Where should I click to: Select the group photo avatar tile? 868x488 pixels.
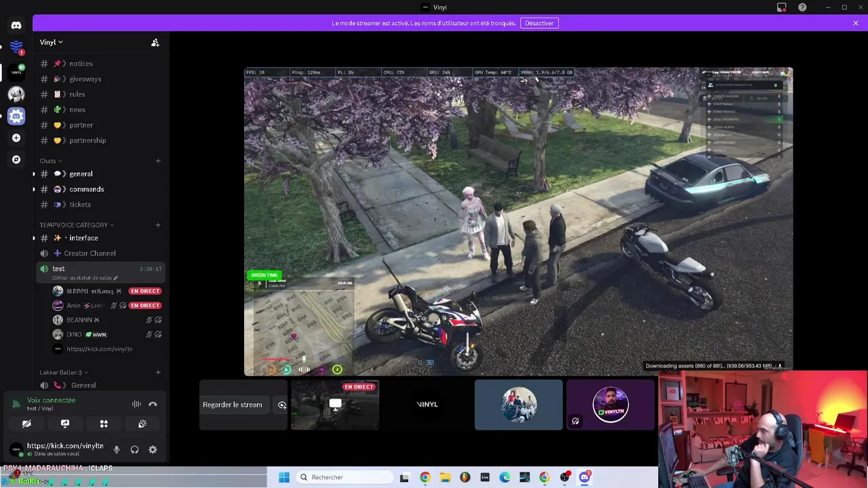pyautogui.click(x=519, y=405)
